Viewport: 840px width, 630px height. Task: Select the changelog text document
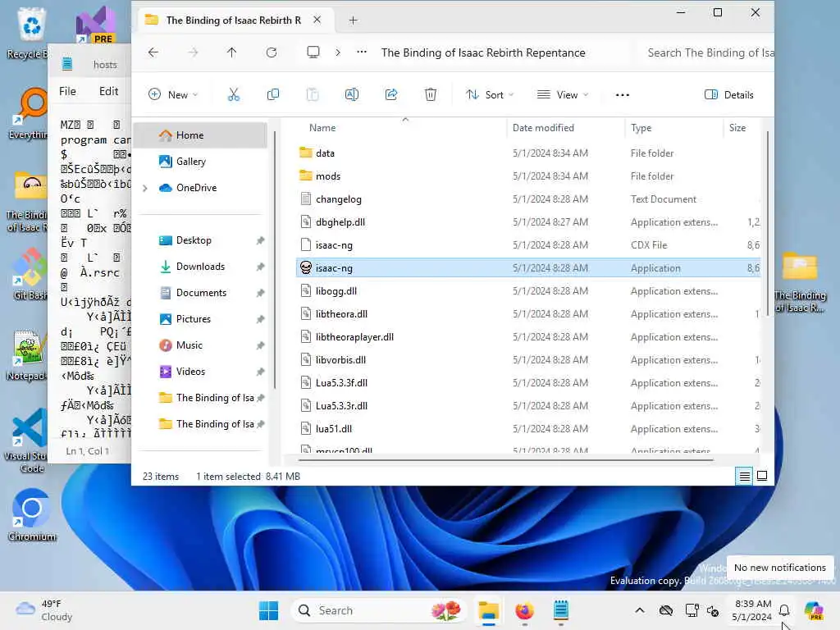coord(527,199)
